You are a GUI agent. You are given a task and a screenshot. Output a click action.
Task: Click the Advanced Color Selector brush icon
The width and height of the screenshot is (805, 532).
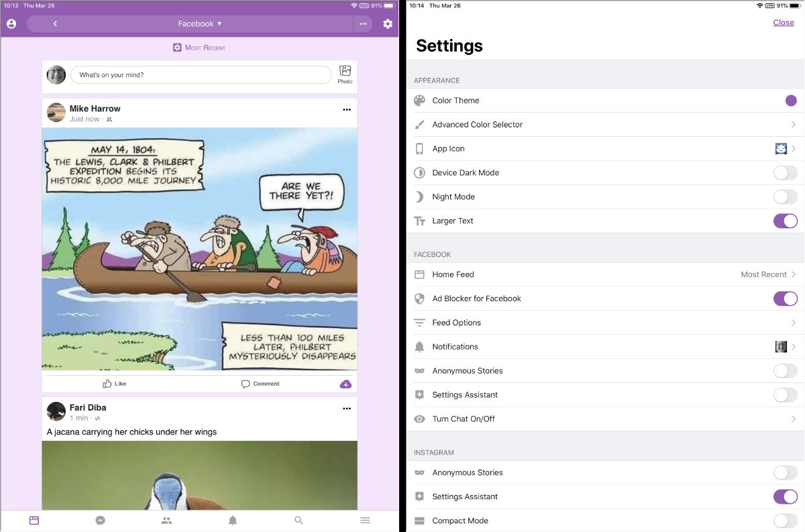[419, 125]
